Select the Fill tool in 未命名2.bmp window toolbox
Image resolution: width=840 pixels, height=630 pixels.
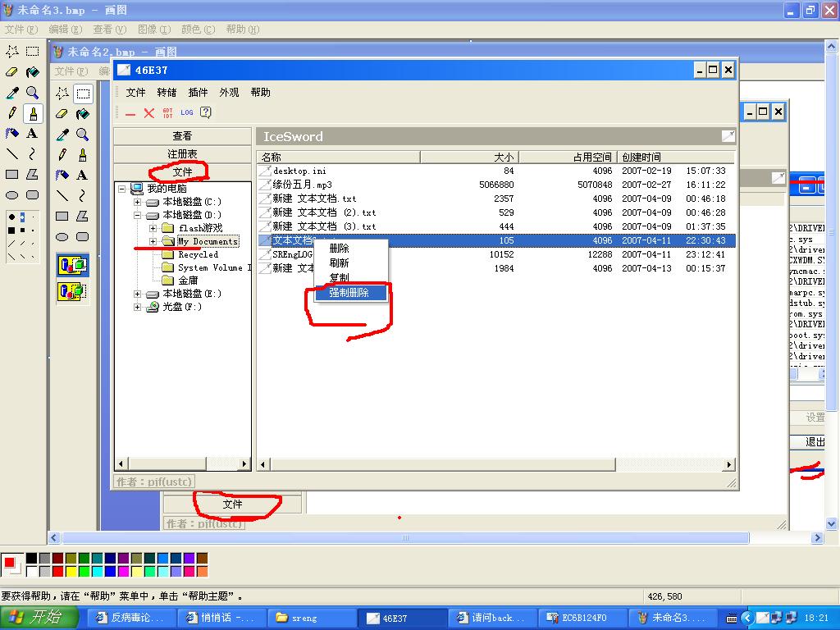pyautogui.click(x=83, y=113)
